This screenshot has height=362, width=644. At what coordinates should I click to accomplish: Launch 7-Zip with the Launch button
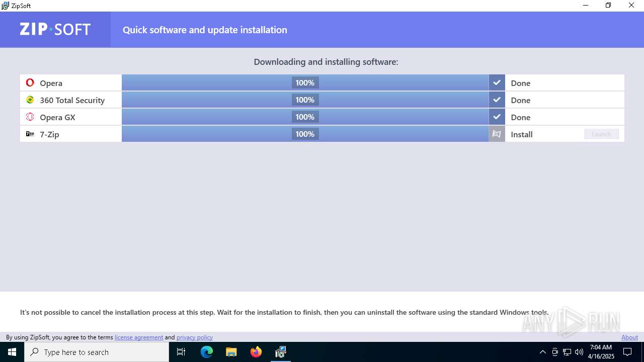click(x=601, y=134)
